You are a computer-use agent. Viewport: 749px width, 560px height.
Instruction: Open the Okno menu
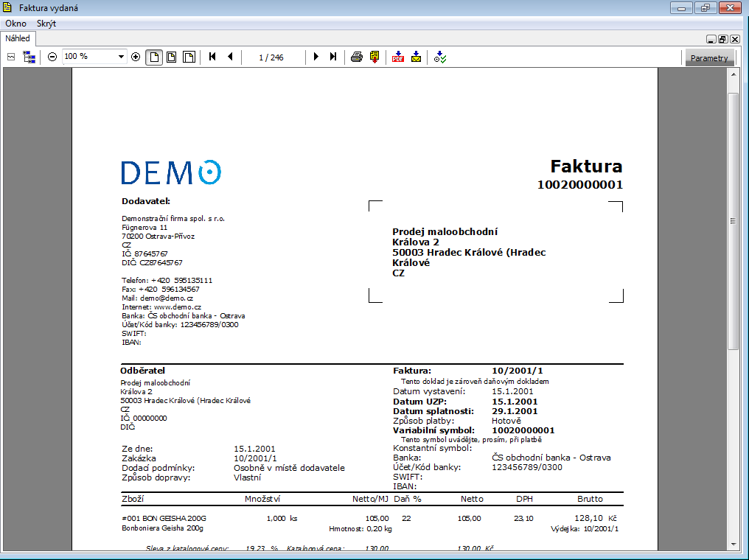[x=15, y=24]
